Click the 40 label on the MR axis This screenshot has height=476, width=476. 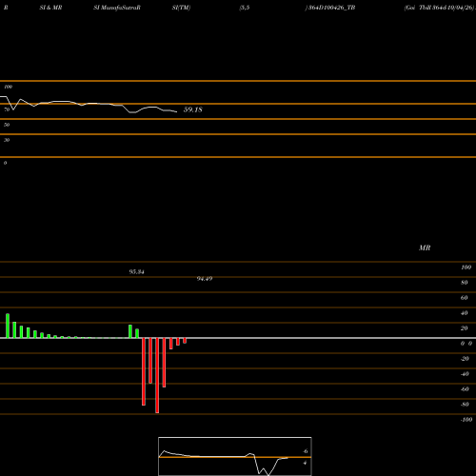click(x=465, y=313)
